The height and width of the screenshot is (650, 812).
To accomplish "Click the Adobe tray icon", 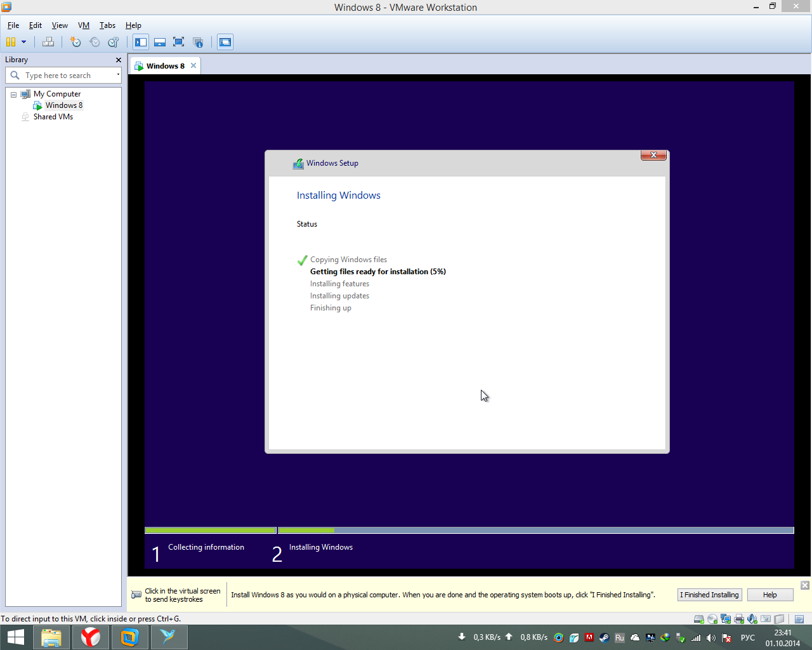I will pos(589,637).
